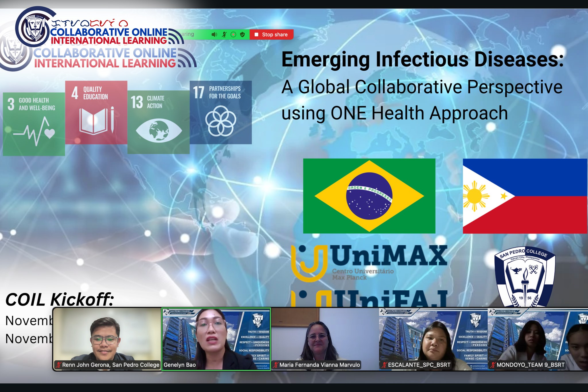The width and height of the screenshot is (588, 392).
Task: Select Genelyn Bao's active speaker video tile
Action: click(x=216, y=339)
